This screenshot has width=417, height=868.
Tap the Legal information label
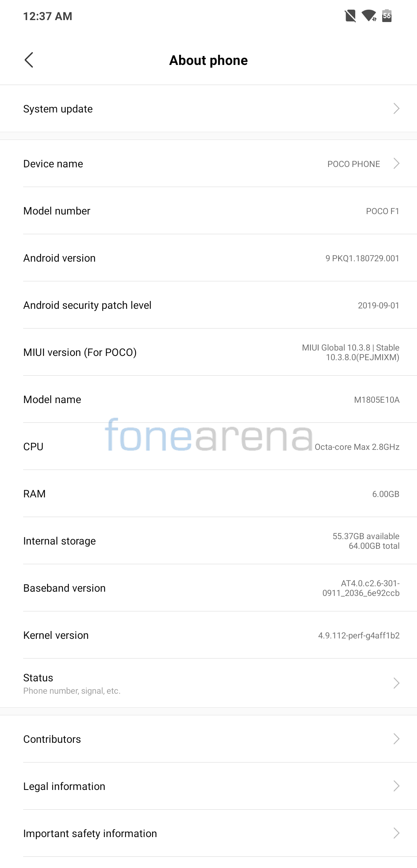(x=64, y=786)
